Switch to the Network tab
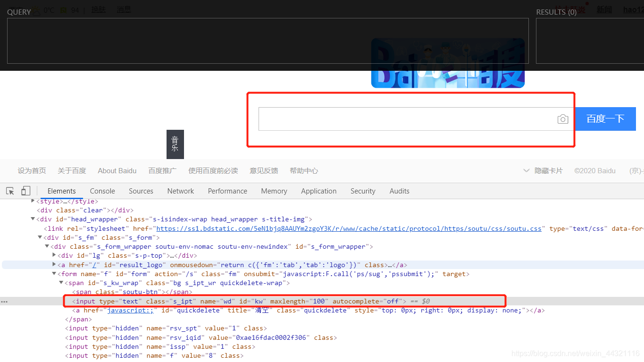Viewport: 644px width, 362px height. 181,191
